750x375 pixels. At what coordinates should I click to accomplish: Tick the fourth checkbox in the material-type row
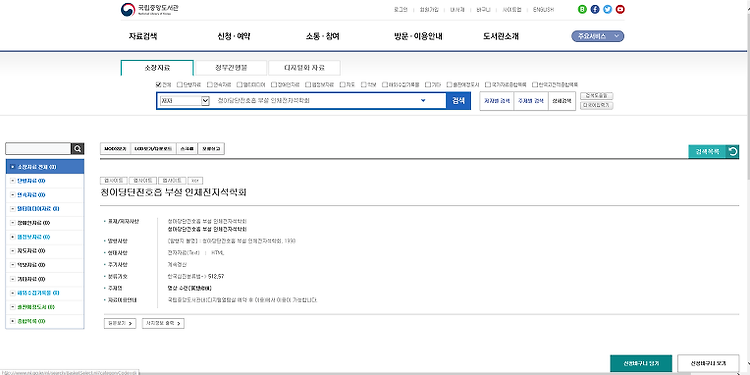point(240,84)
